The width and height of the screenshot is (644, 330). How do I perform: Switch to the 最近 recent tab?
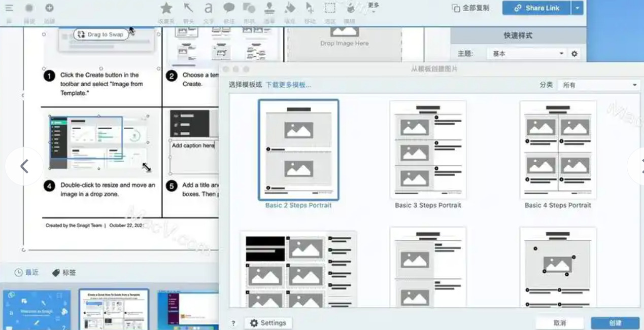pos(26,273)
